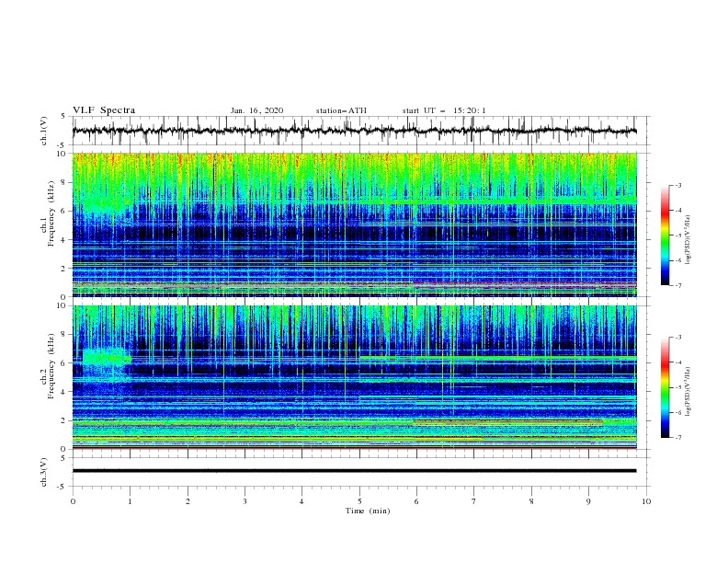
Task: Click the "VLF Spectra" title text
Action: point(104,110)
